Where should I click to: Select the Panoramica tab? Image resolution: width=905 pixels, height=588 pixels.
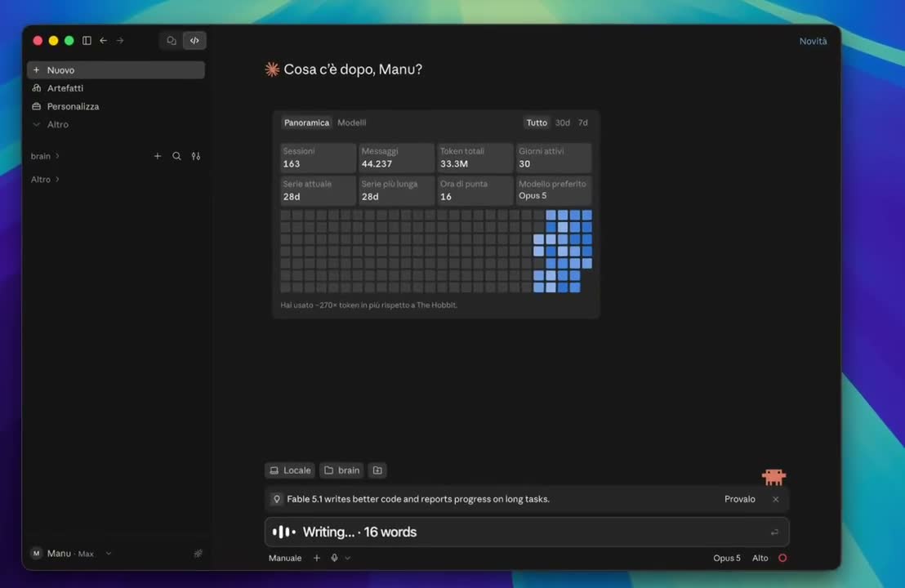tap(306, 122)
